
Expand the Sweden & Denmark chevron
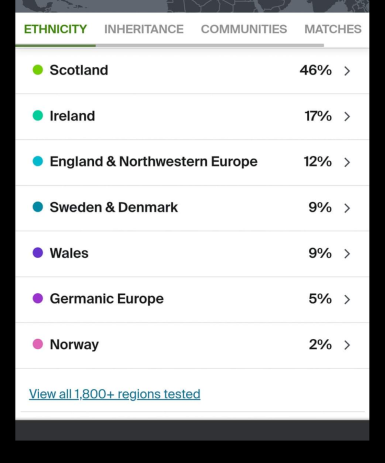click(347, 208)
